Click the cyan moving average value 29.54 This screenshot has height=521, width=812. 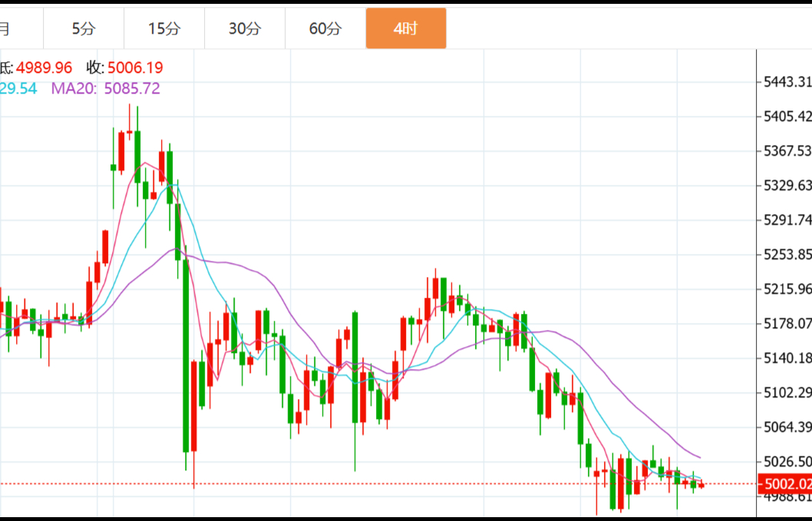coord(18,88)
